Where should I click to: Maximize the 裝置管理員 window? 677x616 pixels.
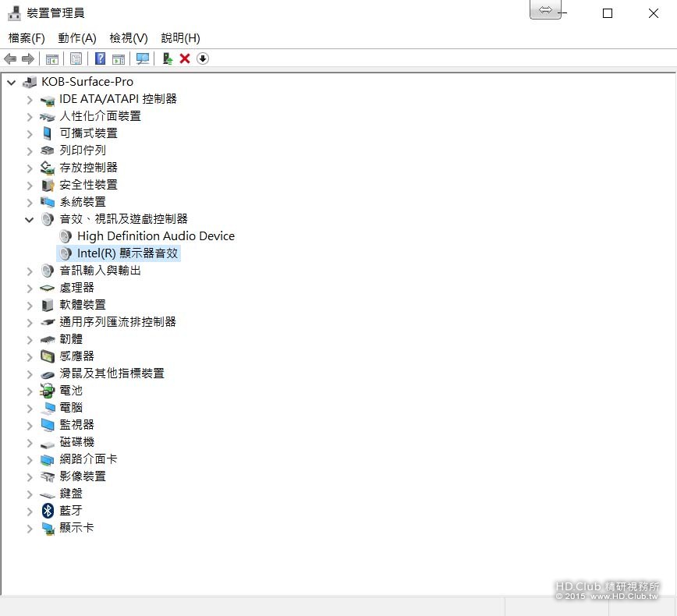[608, 13]
